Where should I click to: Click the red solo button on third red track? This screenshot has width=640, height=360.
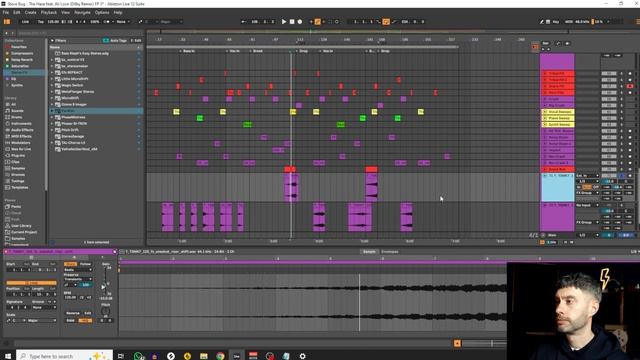(630, 86)
